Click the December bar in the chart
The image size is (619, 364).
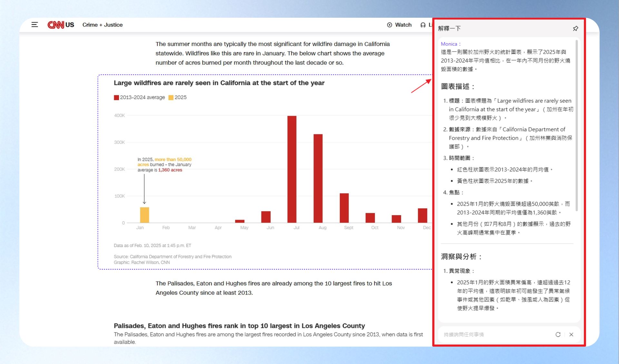tap(422, 216)
